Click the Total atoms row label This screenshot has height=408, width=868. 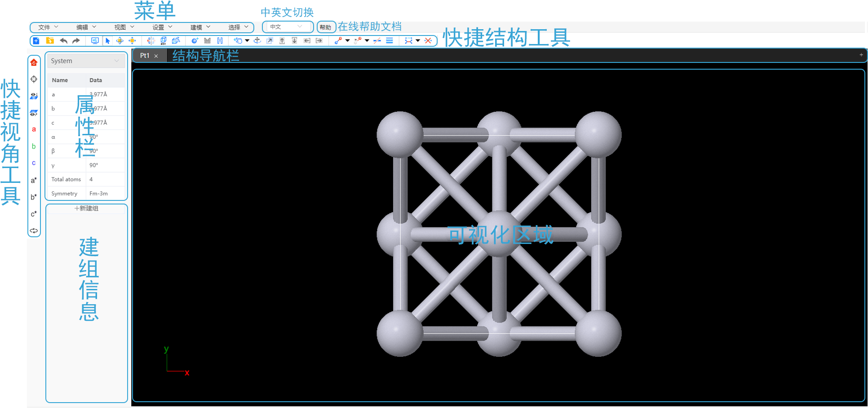tap(66, 179)
